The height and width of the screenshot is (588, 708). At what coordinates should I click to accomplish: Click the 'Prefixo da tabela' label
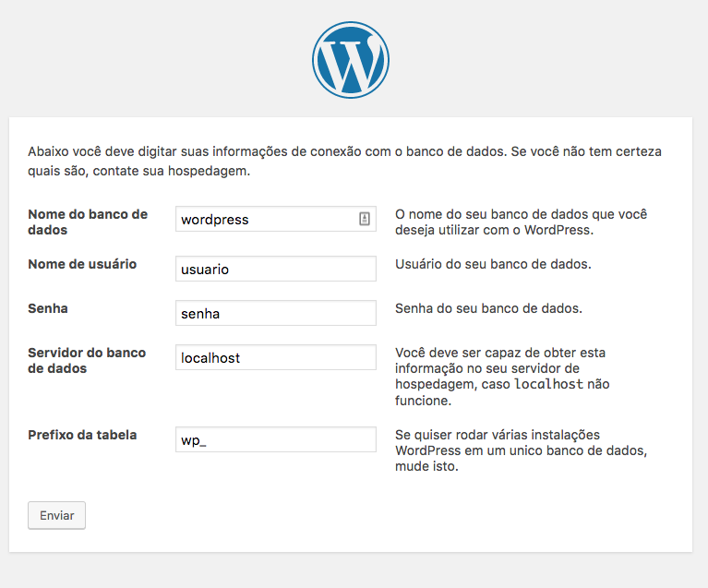coord(82,435)
